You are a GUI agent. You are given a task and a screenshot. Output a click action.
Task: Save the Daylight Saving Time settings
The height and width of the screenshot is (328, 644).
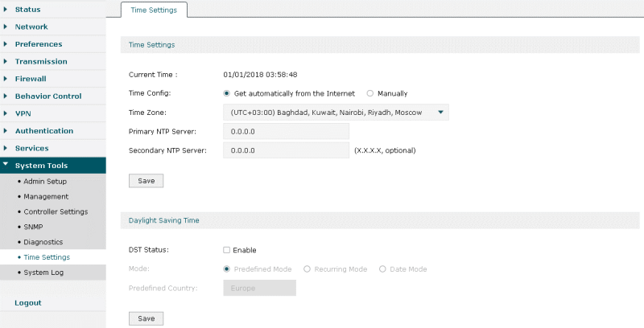pyautogui.click(x=147, y=318)
